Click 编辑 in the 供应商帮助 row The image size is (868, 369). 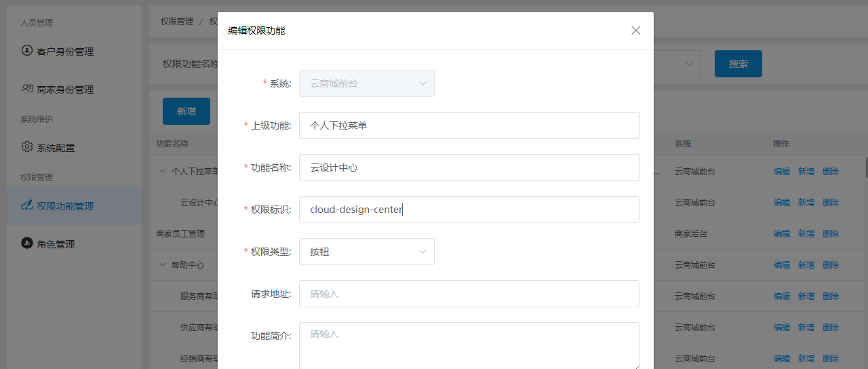(782, 328)
